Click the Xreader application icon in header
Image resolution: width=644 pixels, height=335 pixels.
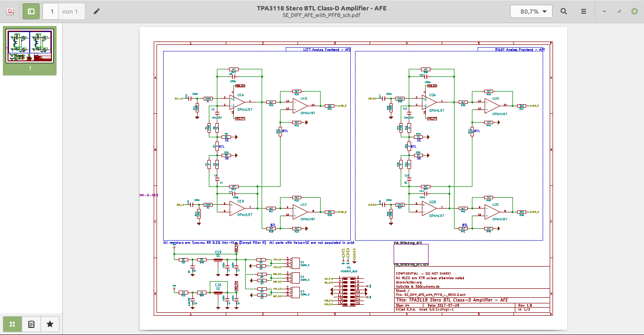(x=10, y=11)
